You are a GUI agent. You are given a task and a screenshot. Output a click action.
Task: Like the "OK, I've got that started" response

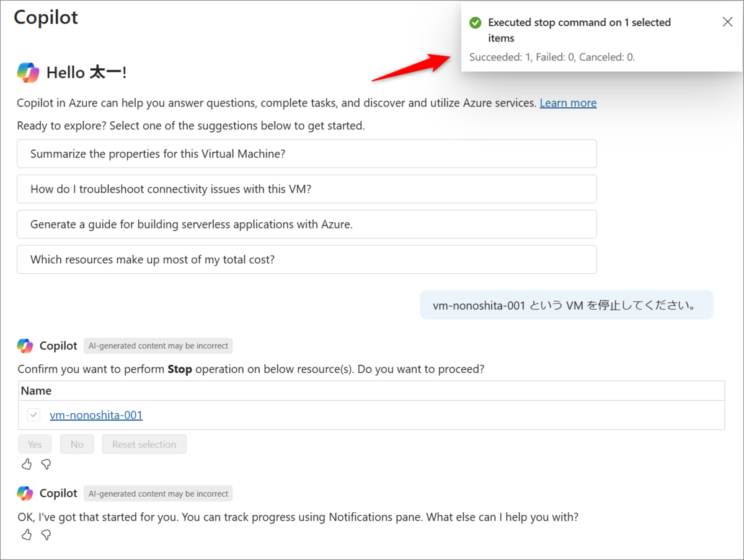tap(26, 535)
